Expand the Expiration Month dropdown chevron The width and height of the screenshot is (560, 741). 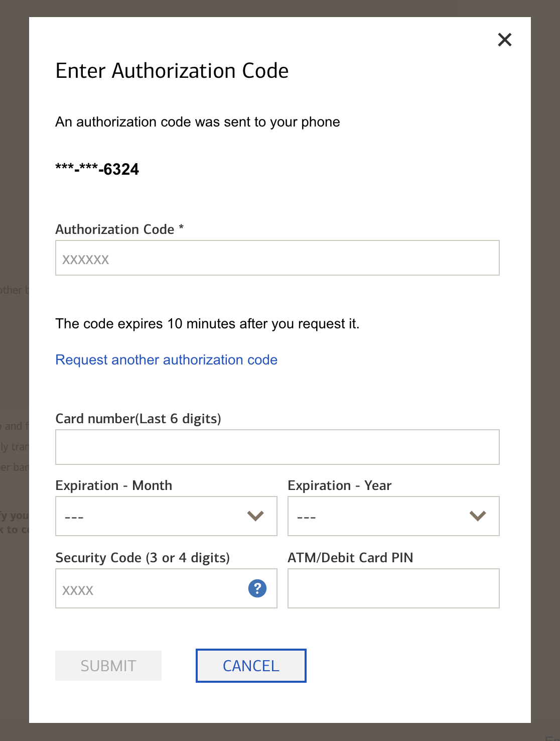tap(255, 516)
